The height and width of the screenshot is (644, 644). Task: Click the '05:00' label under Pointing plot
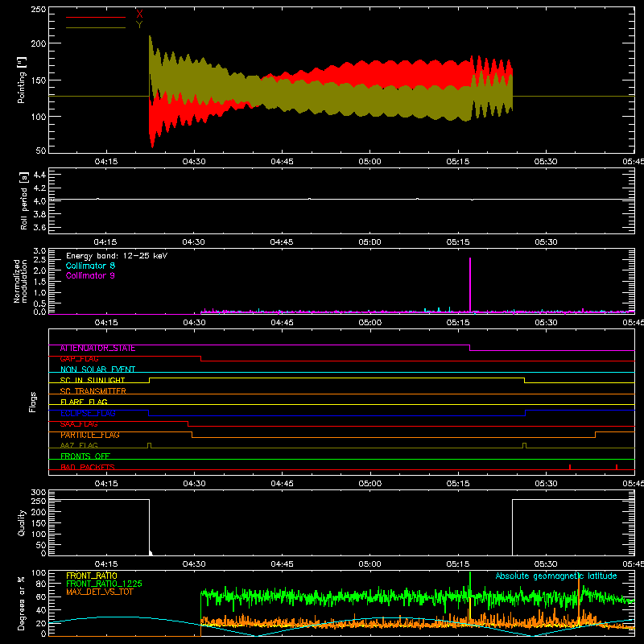[369, 162]
